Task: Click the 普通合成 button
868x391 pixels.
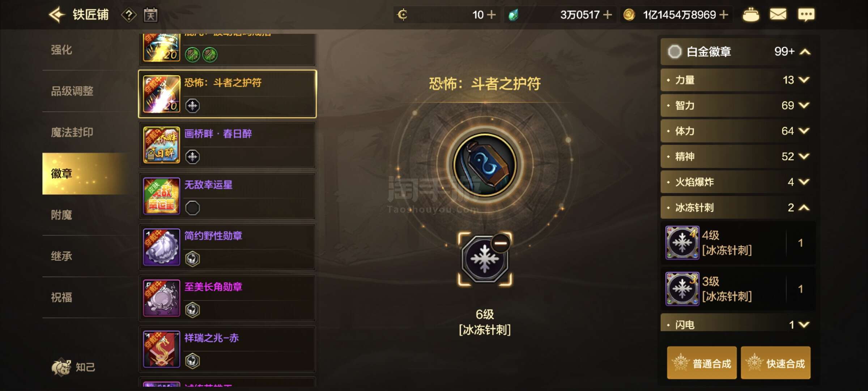Action: click(702, 363)
